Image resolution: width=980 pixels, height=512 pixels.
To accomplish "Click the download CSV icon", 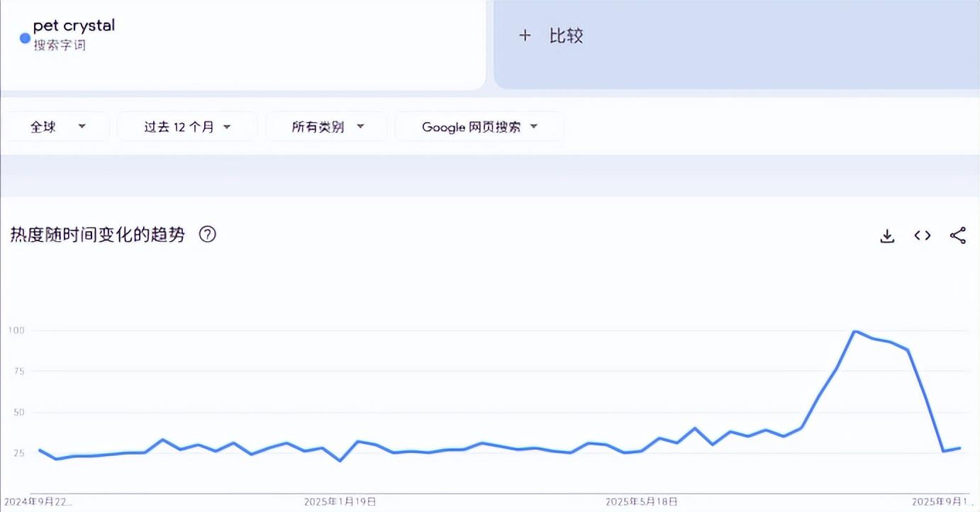I will [886, 236].
